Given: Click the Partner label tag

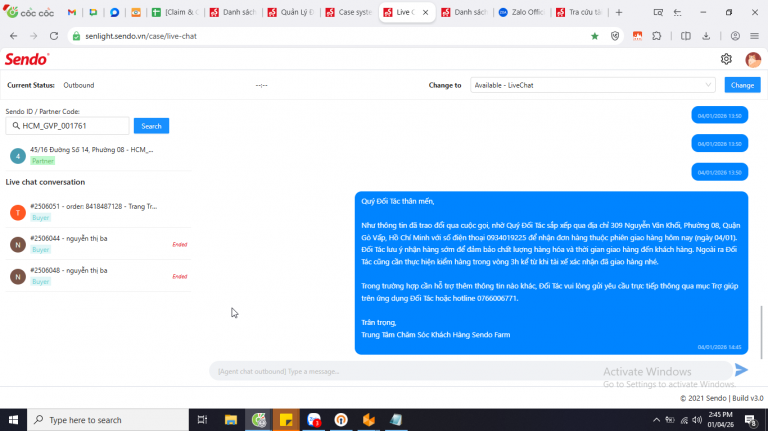Looking at the screenshot, I should tap(43, 161).
